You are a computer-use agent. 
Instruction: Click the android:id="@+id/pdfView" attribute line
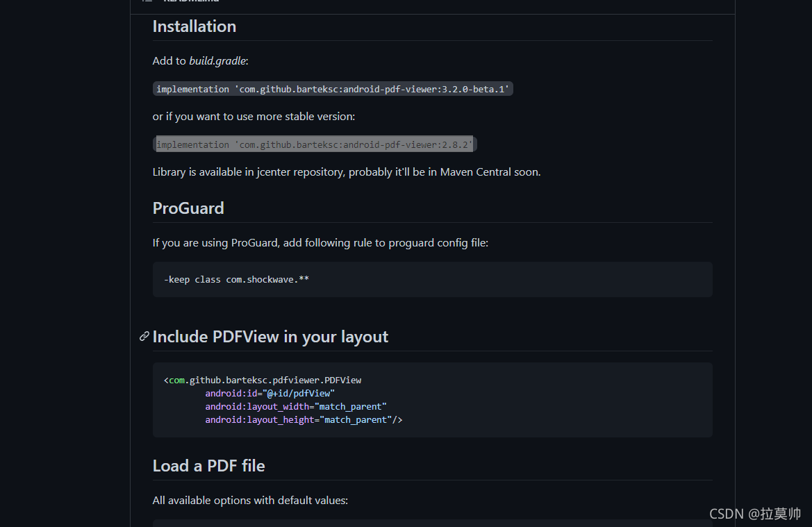pyautogui.click(x=270, y=394)
